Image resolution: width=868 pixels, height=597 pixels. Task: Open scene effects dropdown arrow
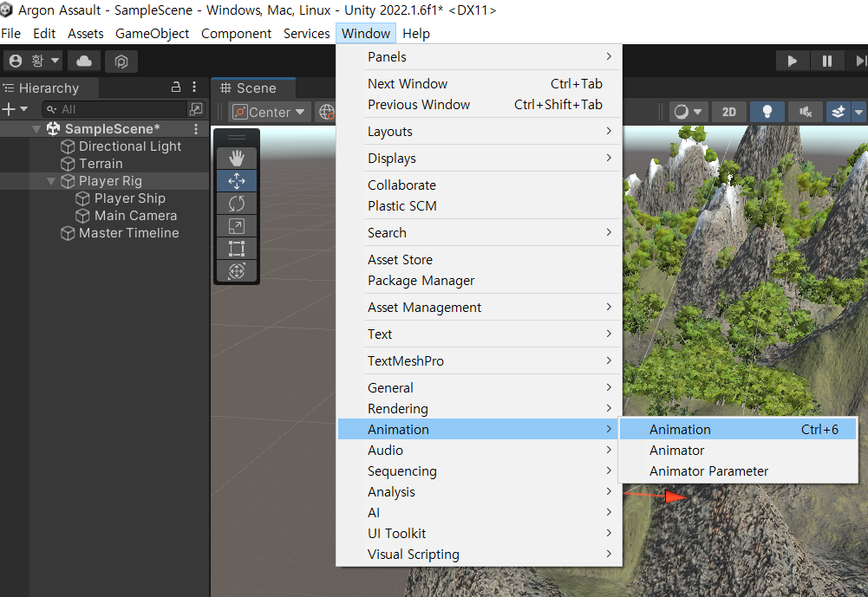click(x=859, y=113)
